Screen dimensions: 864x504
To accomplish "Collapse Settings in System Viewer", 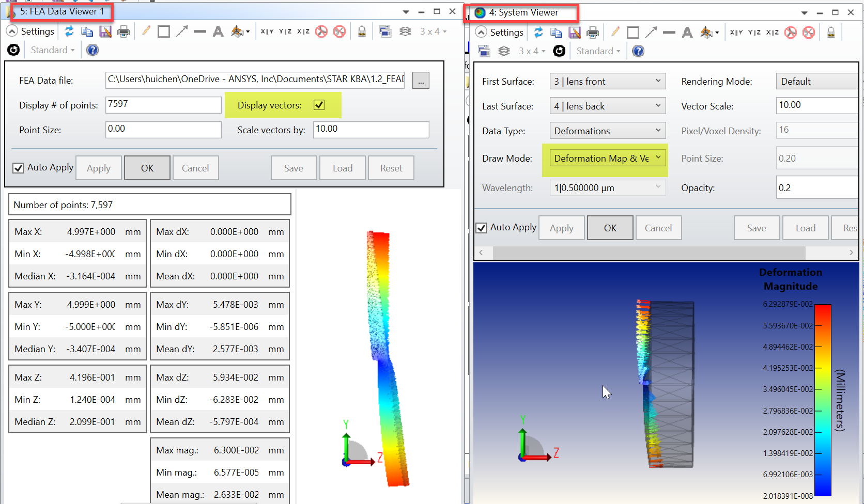I will click(481, 33).
